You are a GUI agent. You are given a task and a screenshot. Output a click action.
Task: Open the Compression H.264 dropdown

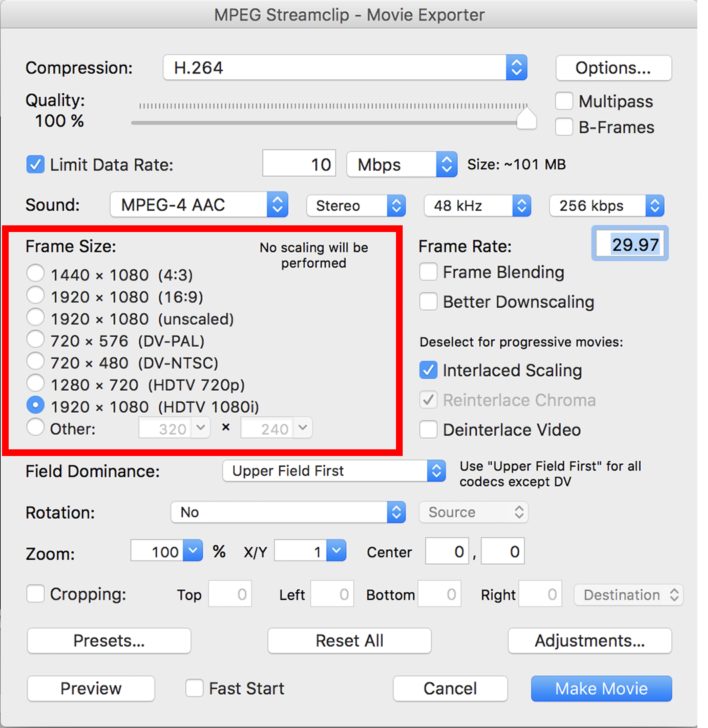(x=345, y=68)
